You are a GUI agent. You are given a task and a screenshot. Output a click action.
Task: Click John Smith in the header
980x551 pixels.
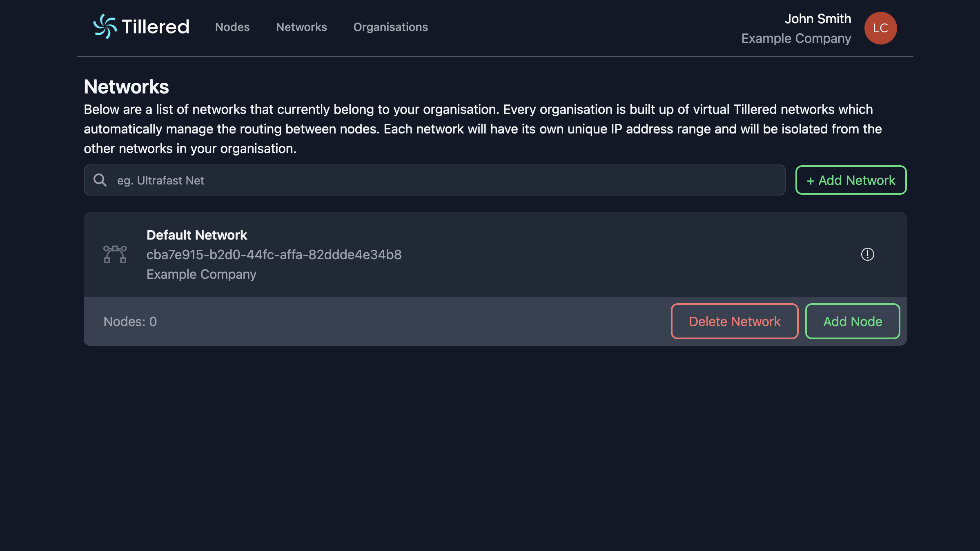point(818,19)
